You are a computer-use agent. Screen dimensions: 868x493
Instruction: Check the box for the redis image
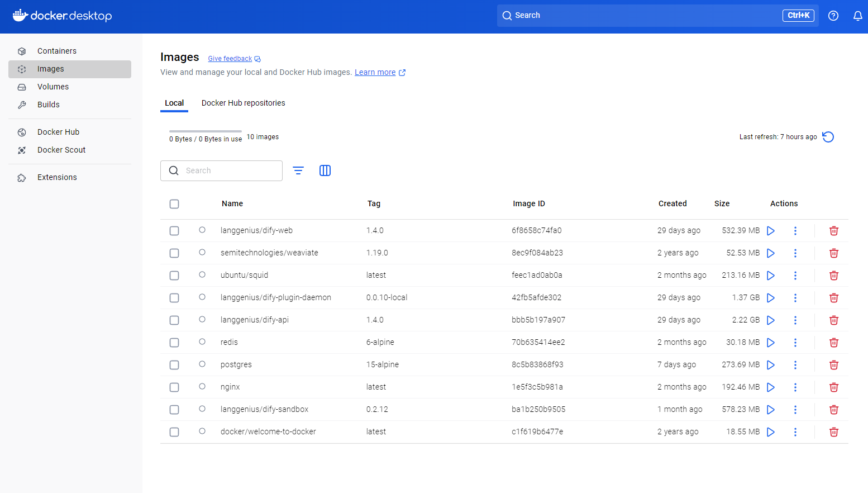(174, 343)
